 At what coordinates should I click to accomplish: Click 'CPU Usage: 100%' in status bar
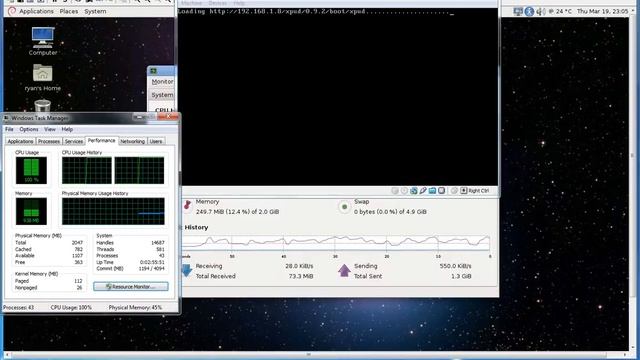click(x=71, y=308)
